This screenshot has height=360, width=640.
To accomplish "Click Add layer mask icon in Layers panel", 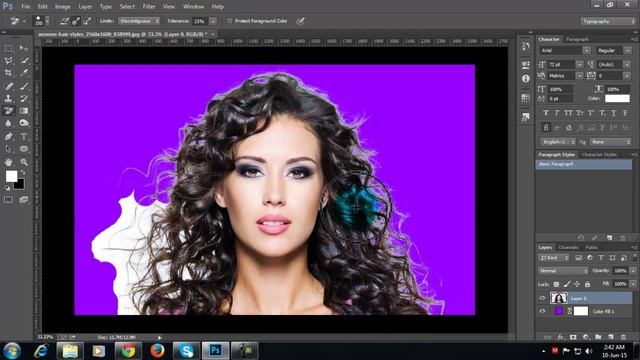I will pos(573,337).
